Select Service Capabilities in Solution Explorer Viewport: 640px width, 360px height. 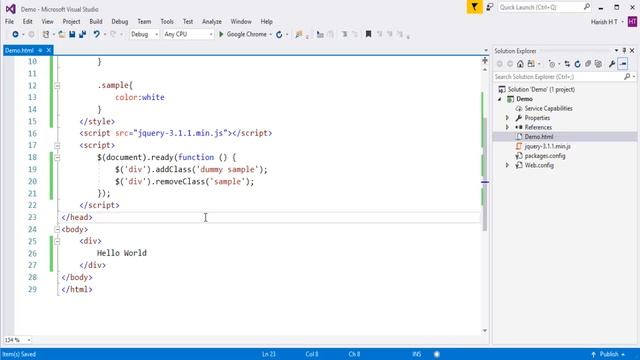pyautogui.click(x=548, y=109)
